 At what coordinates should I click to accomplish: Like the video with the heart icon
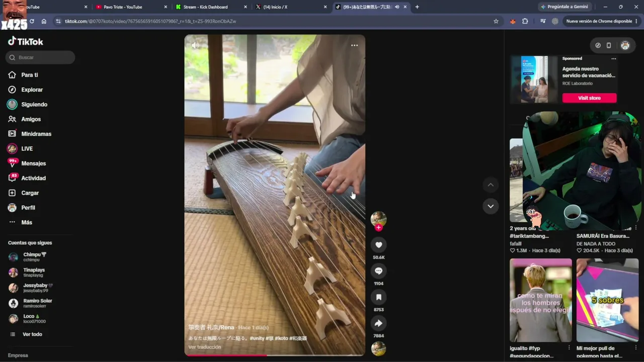tap(378, 245)
